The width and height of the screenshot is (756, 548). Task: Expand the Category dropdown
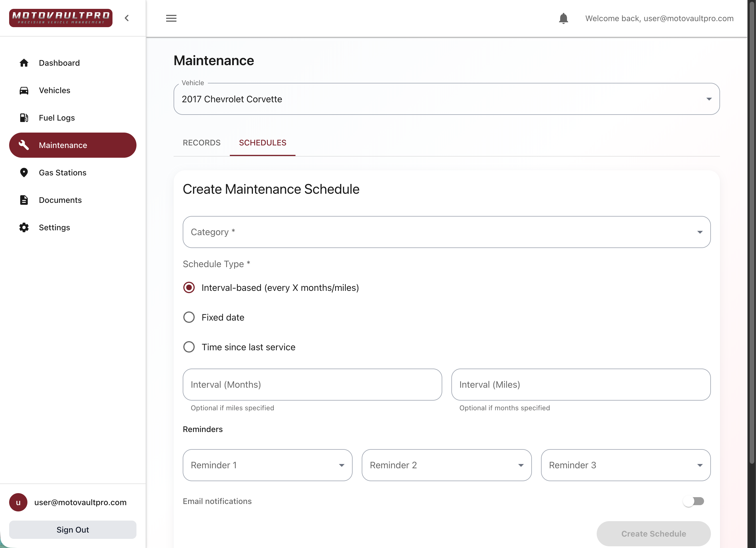point(446,232)
